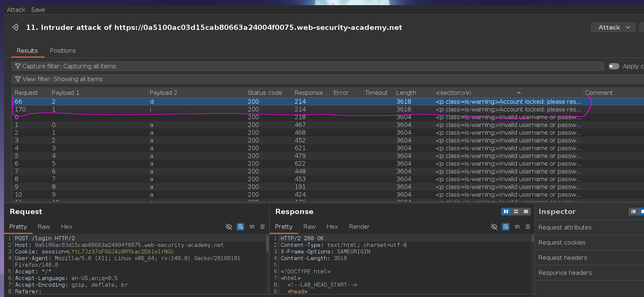Sort by Payload 2 column header
The image size is (644, 297).
(x=197, y=93)
